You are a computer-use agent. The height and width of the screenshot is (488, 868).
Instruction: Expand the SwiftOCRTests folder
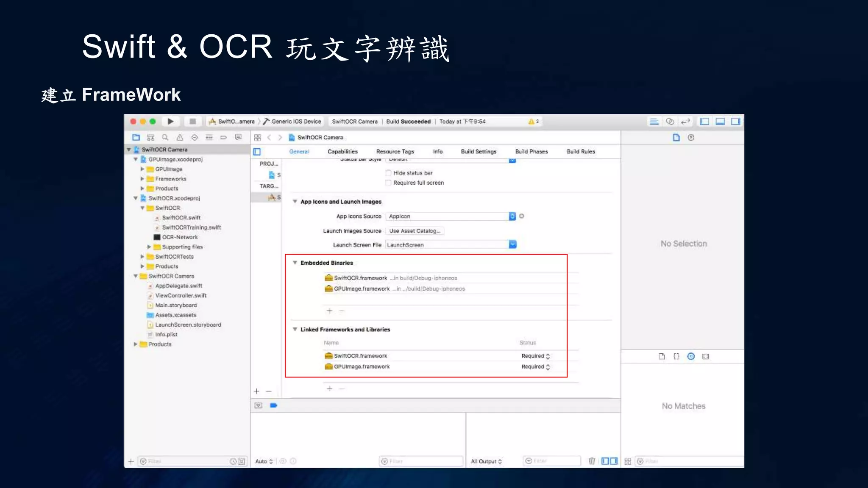pyautogui.click(x=142, y=256)
